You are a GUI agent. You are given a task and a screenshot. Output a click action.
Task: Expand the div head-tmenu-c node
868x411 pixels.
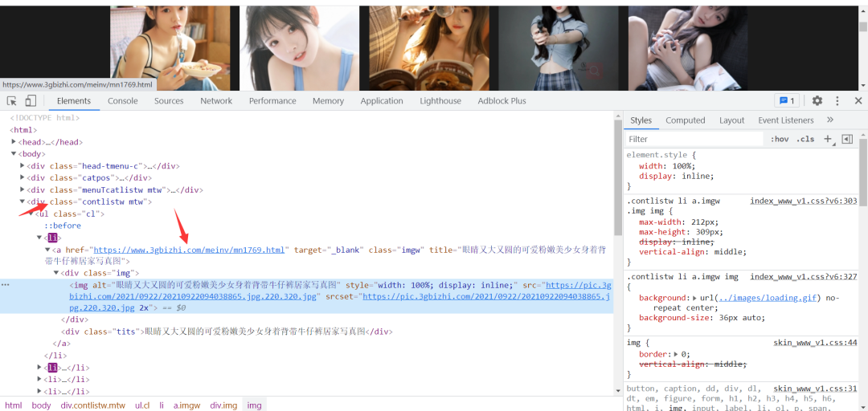[x=23, y=165]
